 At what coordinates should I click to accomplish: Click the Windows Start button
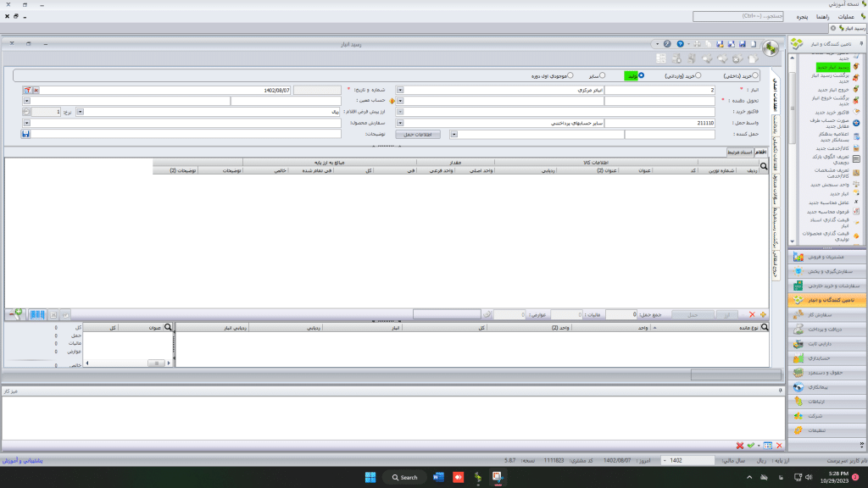[x=370, y=477]
